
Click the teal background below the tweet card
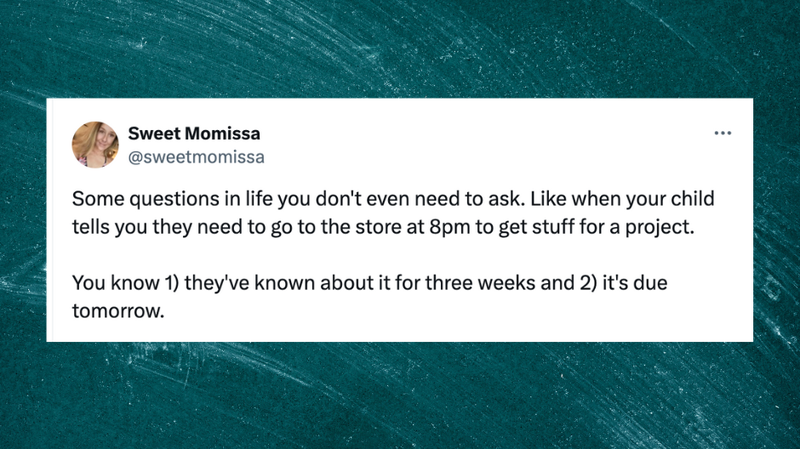(400, 395)
